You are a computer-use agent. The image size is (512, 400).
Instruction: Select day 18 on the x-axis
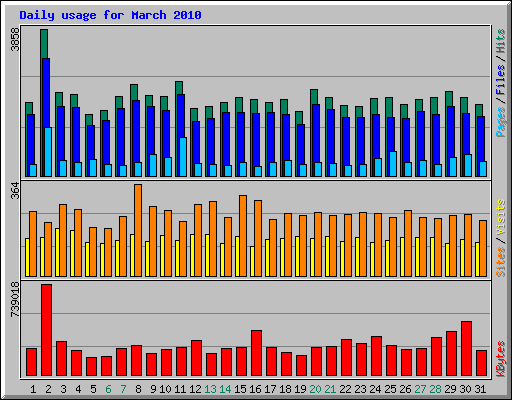[285, 389]
